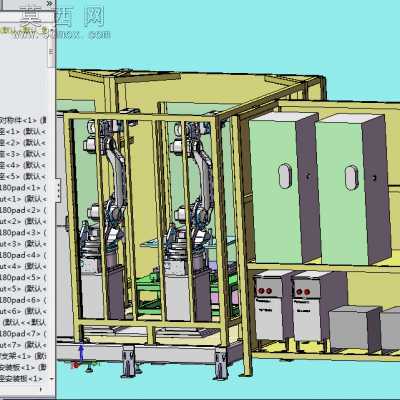The image size is (400, 400).
Task: Select tree row (默认<<默认
Action: (23, 323)
